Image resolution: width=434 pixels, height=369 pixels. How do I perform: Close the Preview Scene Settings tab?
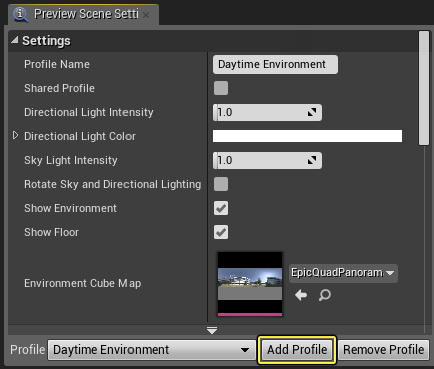146,15
